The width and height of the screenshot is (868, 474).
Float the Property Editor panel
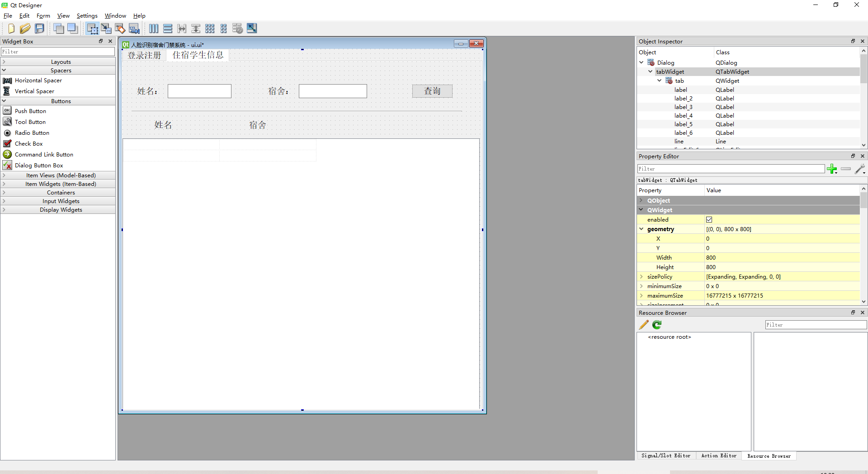pyautogui.click(x=853, y=156)
